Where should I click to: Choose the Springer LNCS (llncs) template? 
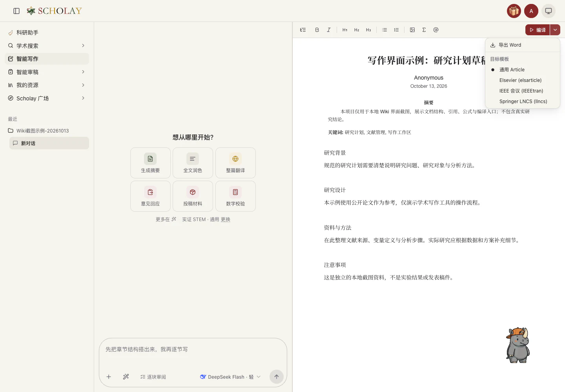point(523,102)
